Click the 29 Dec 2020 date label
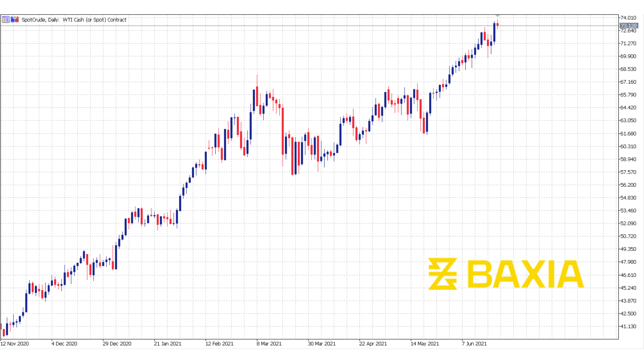The height and width of the screenshot is (363, 644). tap(117, 344)
